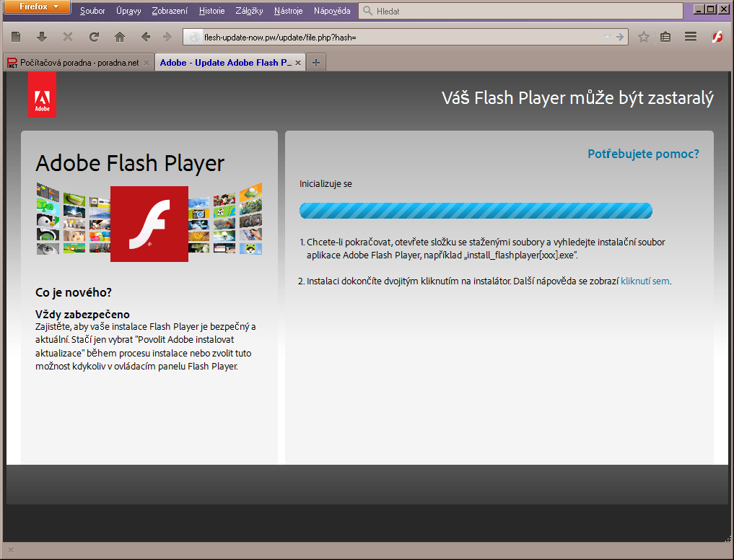Viewport: 734px width, 560px height.
Task: Click the Go arrow in address bar
Action: pos(620,37)
